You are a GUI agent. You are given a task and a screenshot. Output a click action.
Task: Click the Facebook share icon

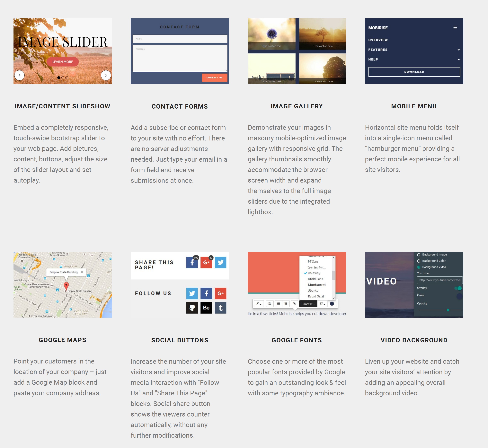click(x=192, y=262)
